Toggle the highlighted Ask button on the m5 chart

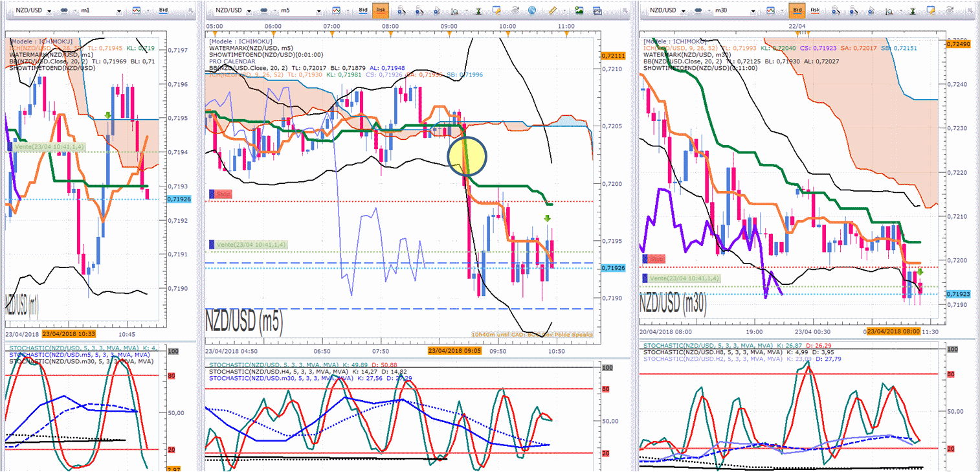click(x=381, y=10)
